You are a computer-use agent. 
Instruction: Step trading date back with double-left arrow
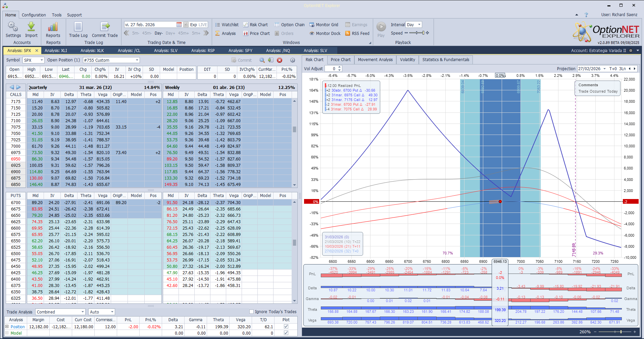pos(127,33)
